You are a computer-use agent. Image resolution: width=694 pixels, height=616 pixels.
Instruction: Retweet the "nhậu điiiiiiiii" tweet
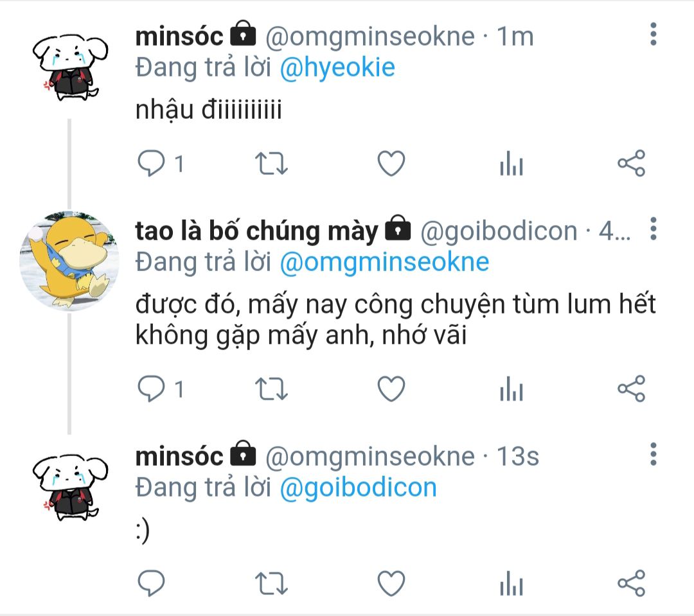point(271,163)
